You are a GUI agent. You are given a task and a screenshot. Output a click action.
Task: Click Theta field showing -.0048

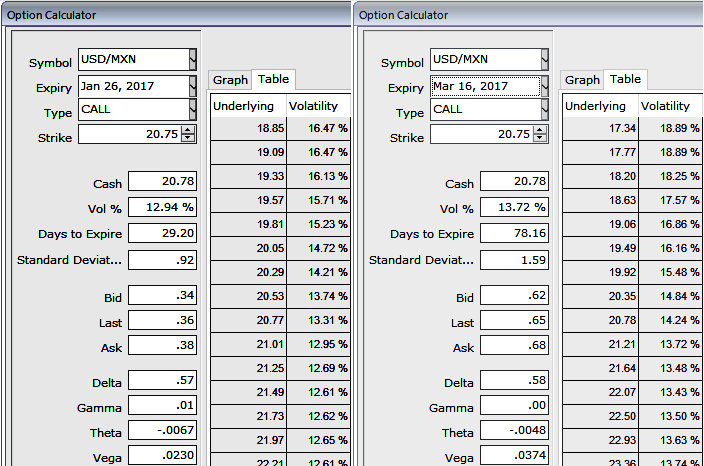[x=515, y=431]
